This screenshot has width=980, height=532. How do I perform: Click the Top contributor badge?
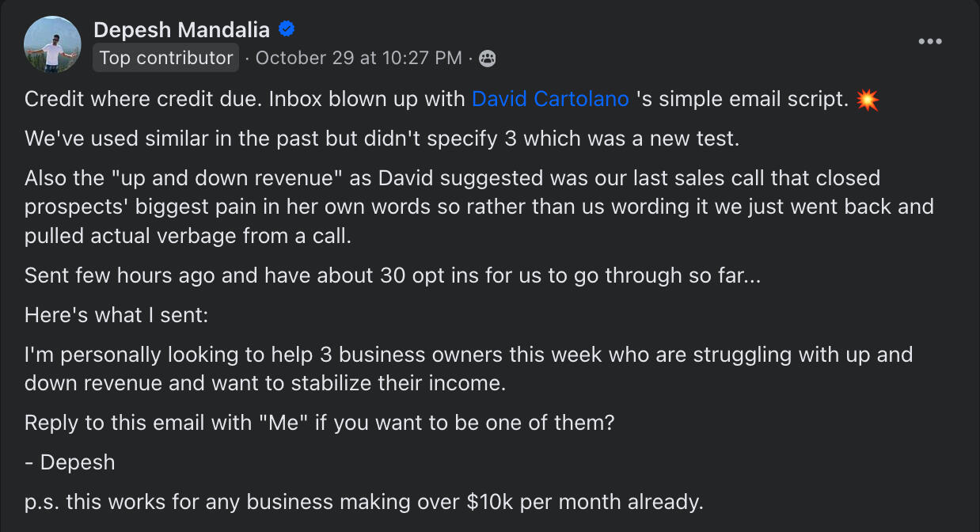(x=165, y=58)
